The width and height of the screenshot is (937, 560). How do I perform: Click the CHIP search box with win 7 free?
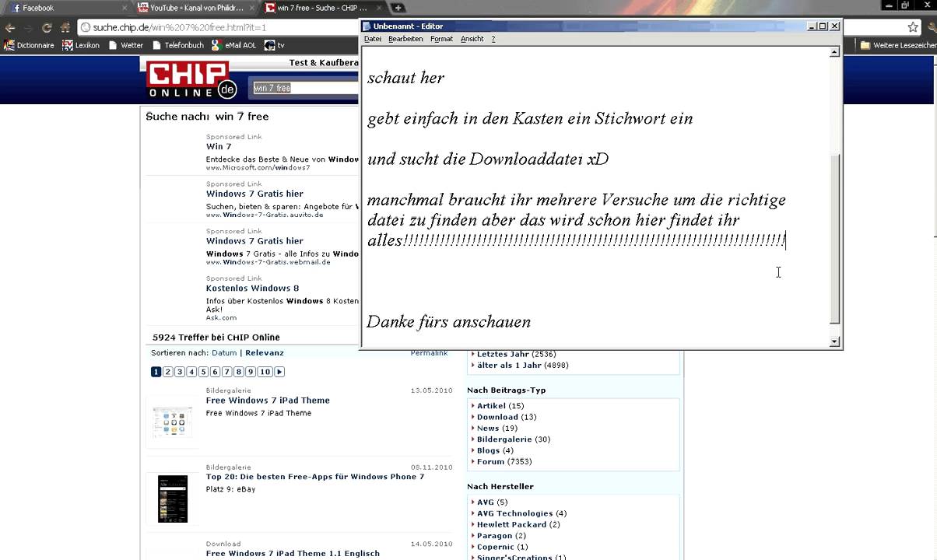pos(305,88)
